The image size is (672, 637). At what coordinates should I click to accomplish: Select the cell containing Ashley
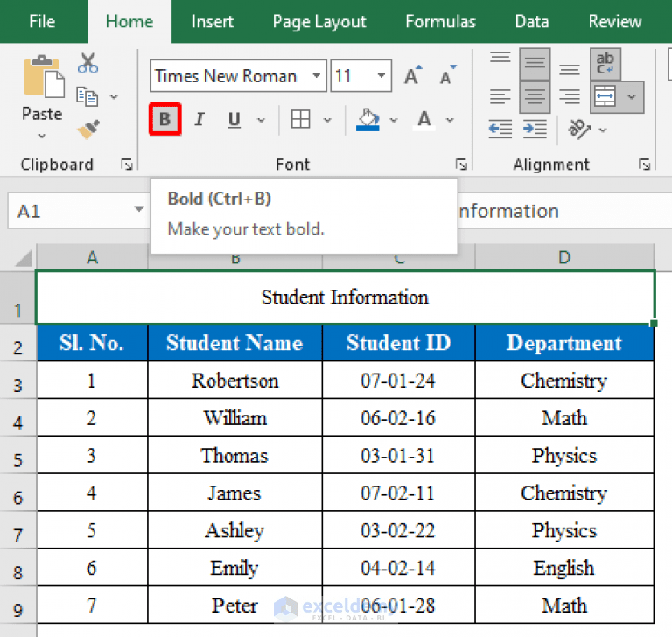[234, 530]
